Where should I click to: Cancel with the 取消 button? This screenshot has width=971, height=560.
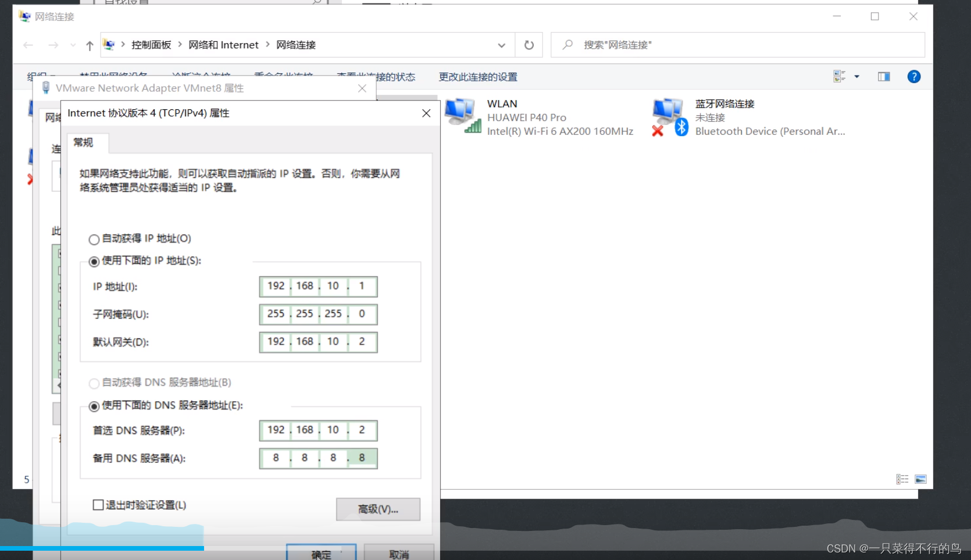399,552
